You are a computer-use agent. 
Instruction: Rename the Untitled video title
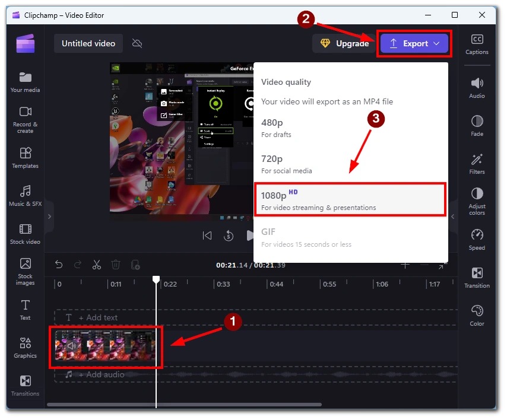[88, 43]
